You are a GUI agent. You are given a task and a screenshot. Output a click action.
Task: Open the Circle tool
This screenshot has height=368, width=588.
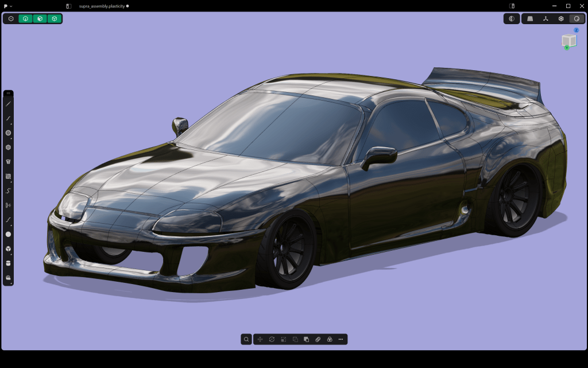pyautogui.click(x=7, y=133)
